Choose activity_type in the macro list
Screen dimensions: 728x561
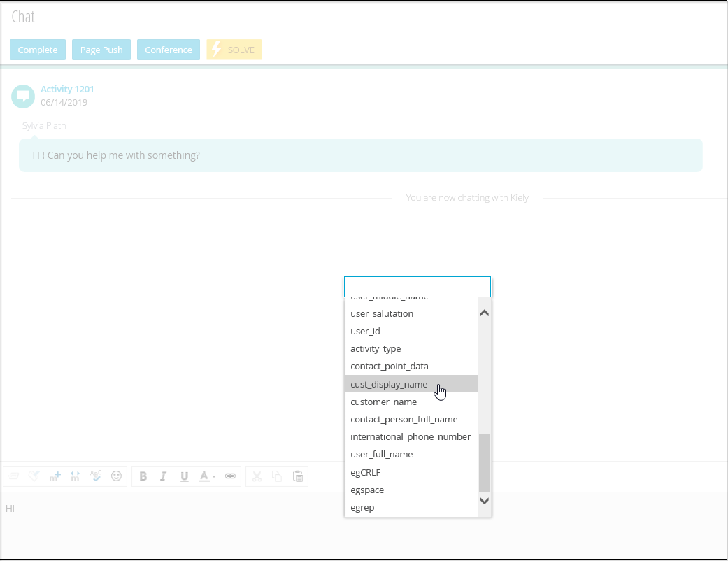click(x=412, y=349)
